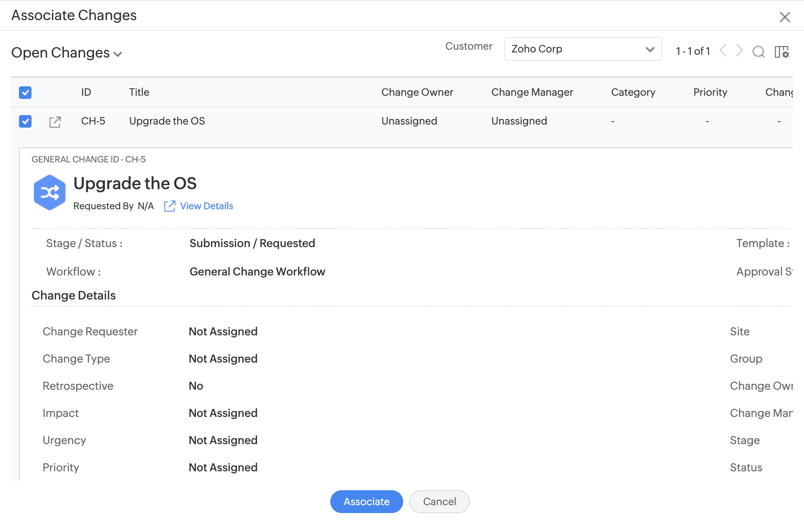Uncheck the CH-5 row checkbox
The height and width of the screenshot is (532, 804).
tap(25, 121)
